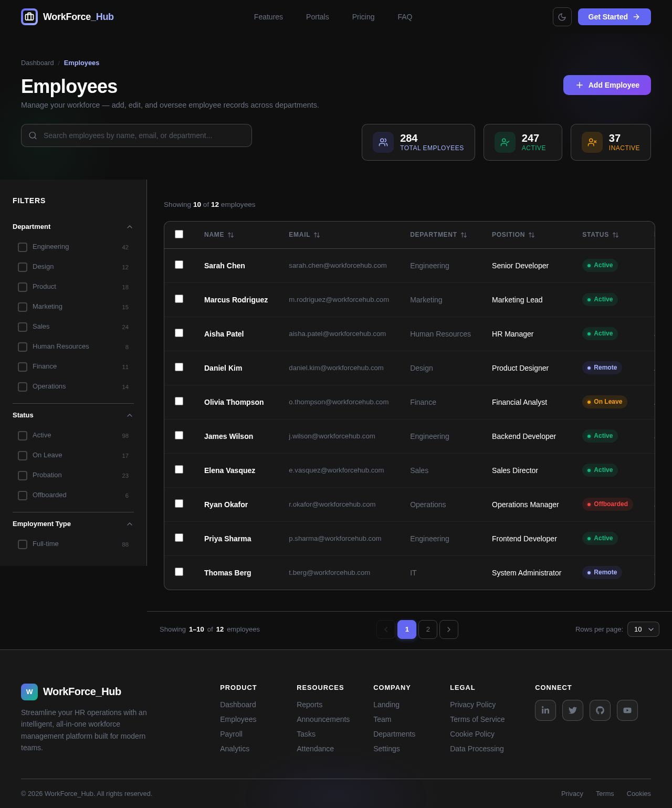
Task: Click the Offboarded badge for Ryan Okafor
Action: coord(607,504)
